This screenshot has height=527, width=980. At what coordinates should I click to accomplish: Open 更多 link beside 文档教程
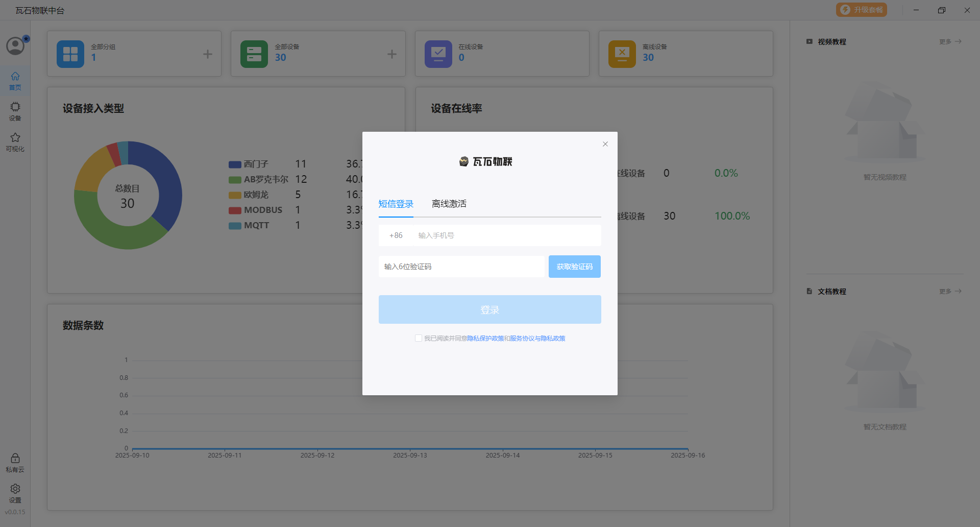point(950,291)
